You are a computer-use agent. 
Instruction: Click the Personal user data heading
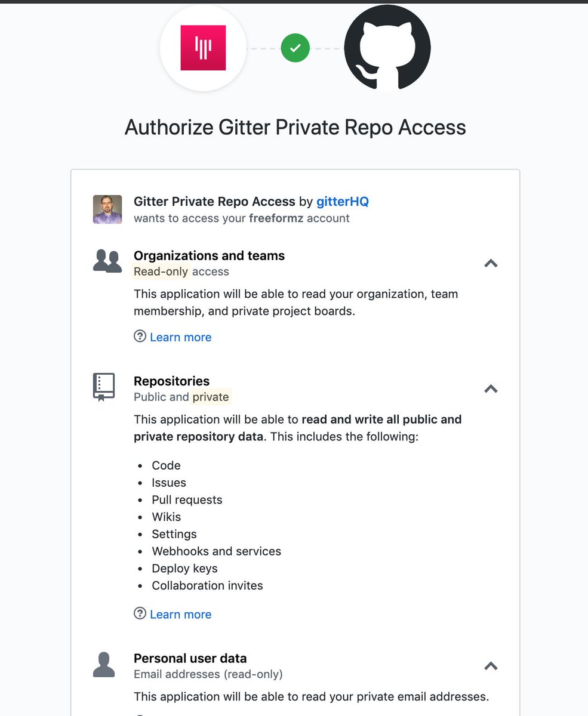point(190,658)
